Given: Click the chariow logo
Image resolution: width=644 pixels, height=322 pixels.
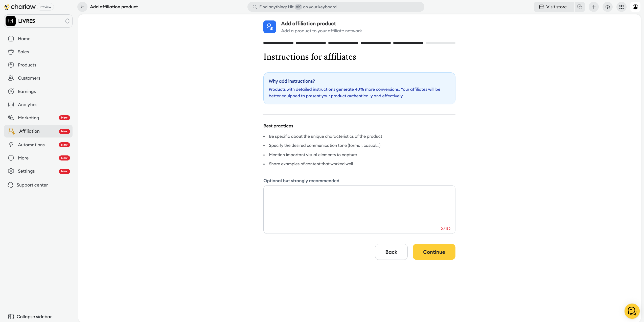Looking at the screenshot, I should pos(20,7).
